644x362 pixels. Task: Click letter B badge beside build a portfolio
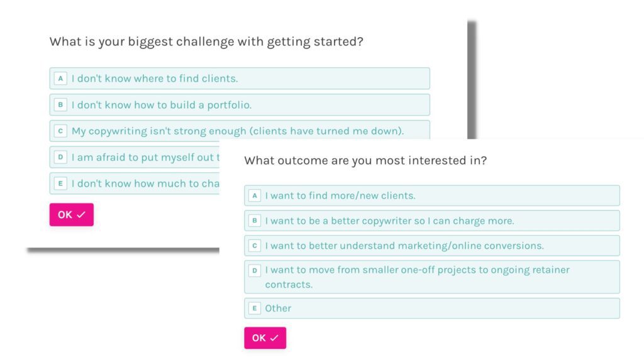60,105
